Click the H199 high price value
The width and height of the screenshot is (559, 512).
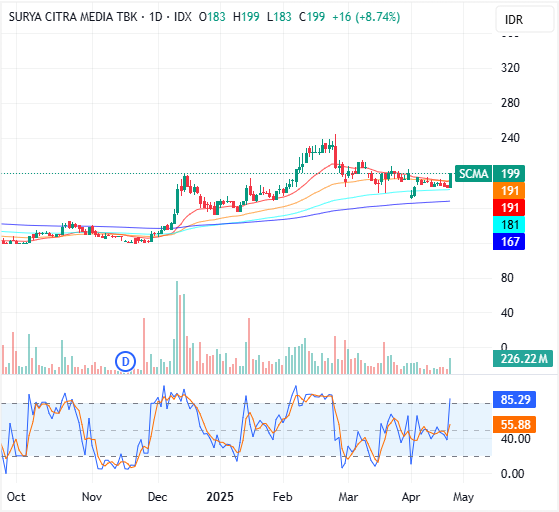(x=246, y=17)
